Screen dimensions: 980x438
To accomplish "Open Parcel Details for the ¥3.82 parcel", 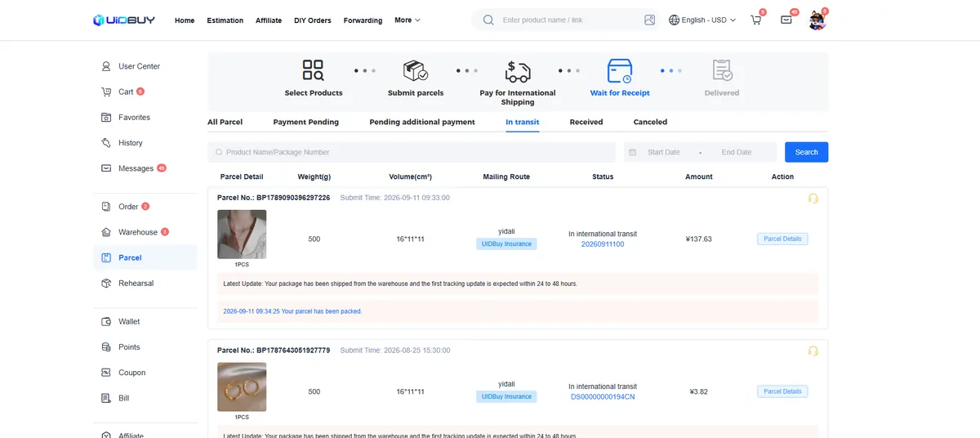I will [782, 391].
